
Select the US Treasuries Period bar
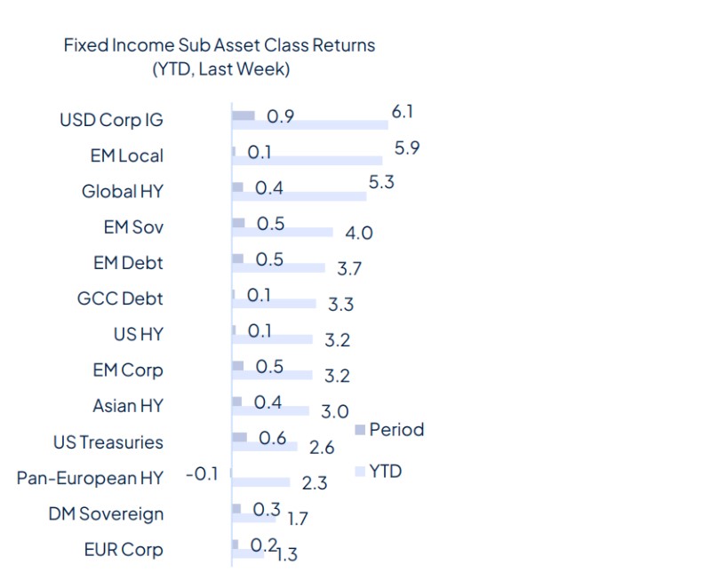(239, 437)
